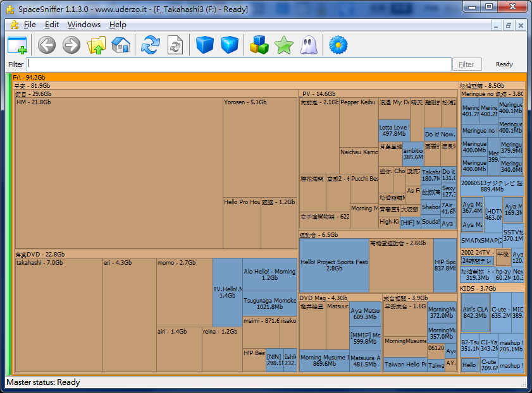The height and width of the screenshot is (393, 532).
Task: Select the Tsugunaga Momoko 1021.8Mb file
Action: (269, 303)
